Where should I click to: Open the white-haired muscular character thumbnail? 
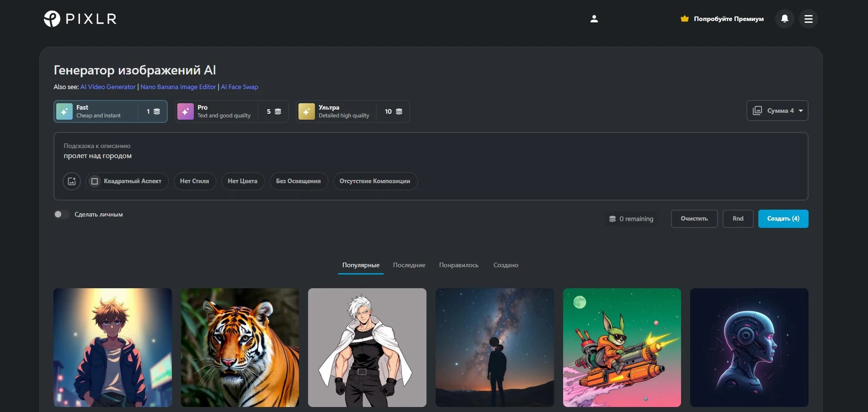[x=367, y=348]
